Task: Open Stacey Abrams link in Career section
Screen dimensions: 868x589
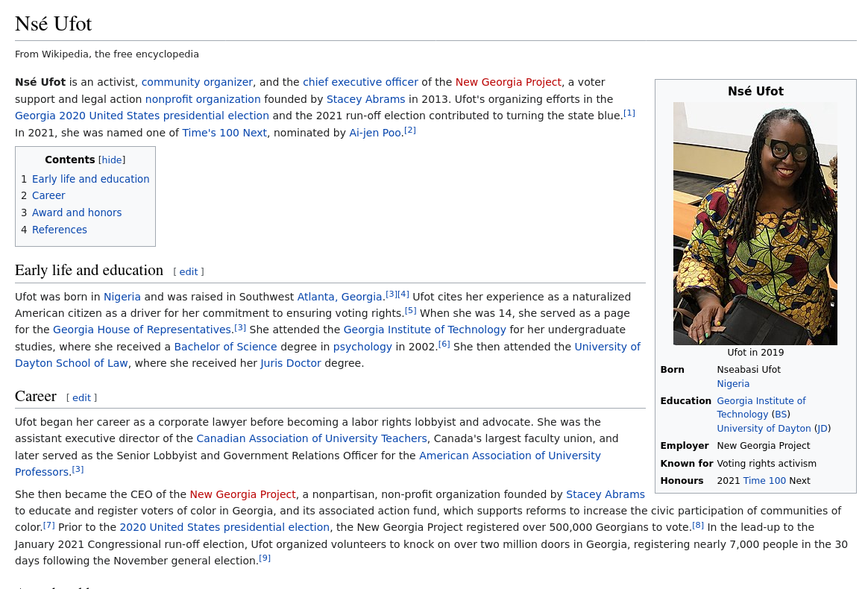Action: click(606, 494)
